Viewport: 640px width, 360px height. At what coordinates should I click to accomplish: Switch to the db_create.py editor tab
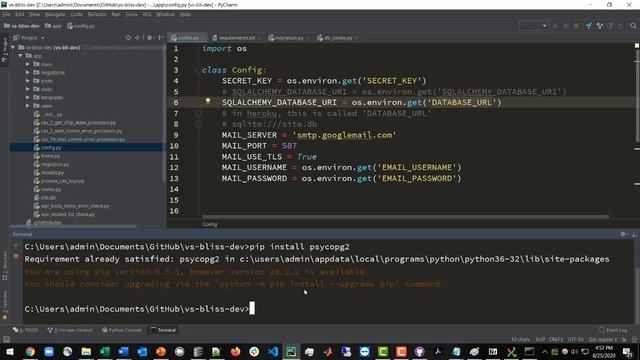click(337, 38)
